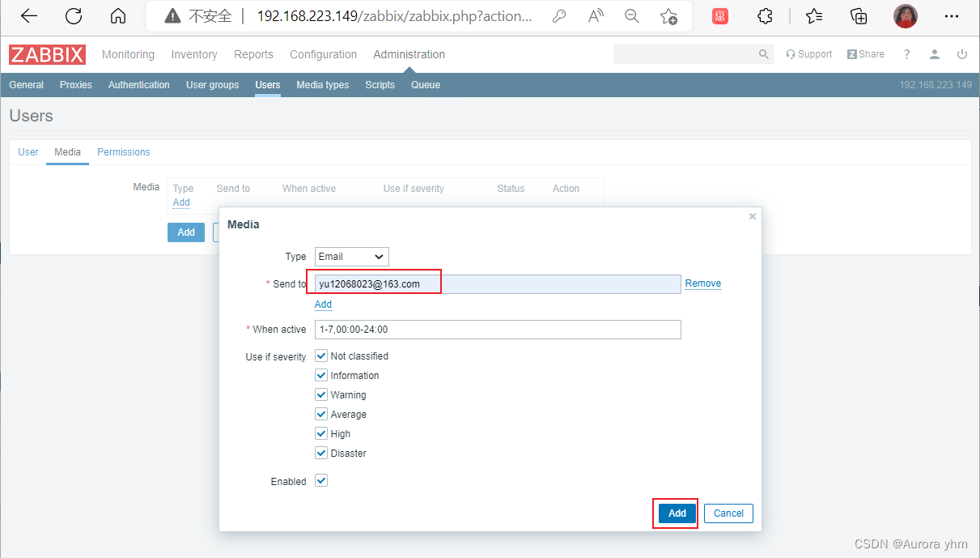The width and height of the screenshot is (980, 558).
Task: Open the browser settings ellipsis menu
Action: [952, 16]
